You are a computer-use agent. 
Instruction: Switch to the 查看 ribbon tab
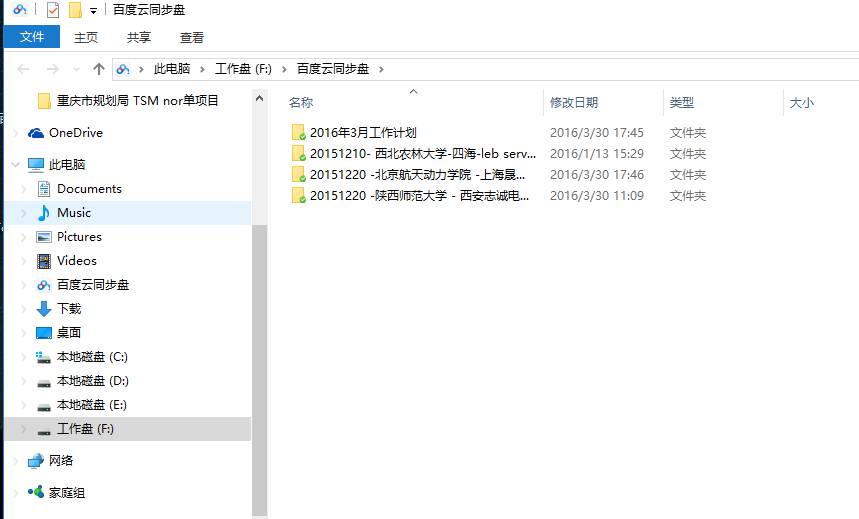pos(192,37)
